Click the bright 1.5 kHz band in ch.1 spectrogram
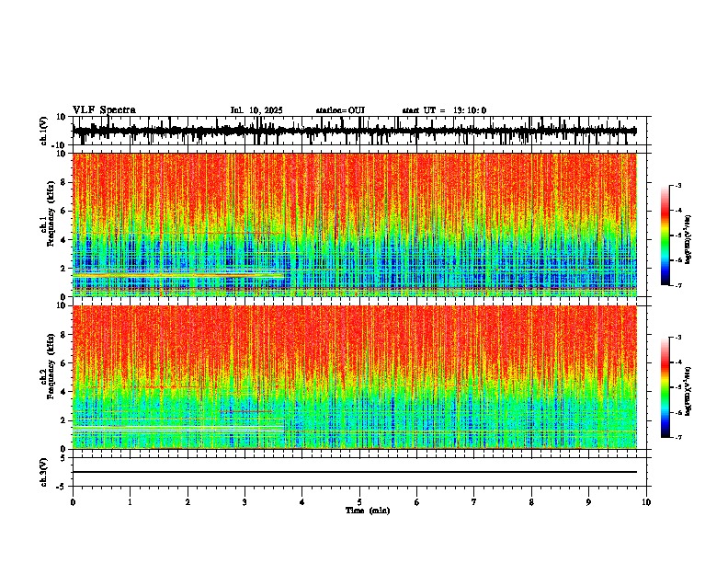Viewport: 728px width, 563px height. coord(178,275)
